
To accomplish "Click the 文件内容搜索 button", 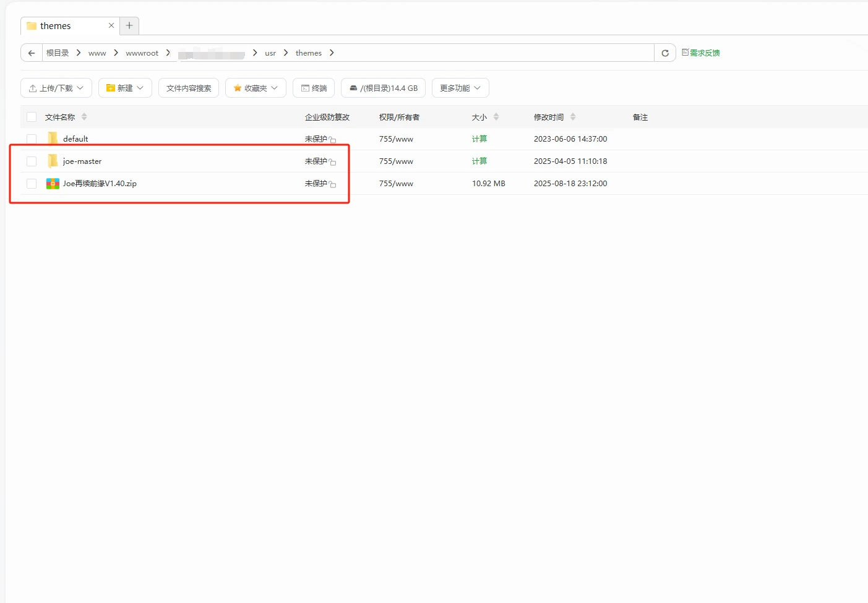I will (189, 88).
